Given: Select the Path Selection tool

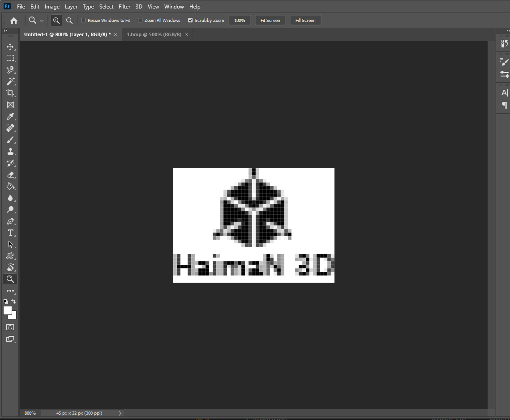Looking at the screenshot, I should [x=10, y=244].
